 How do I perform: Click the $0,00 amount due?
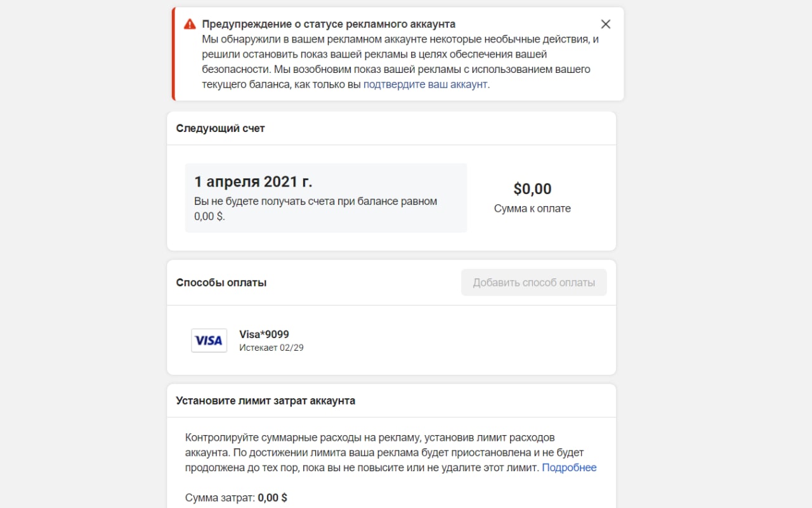point(532,188)
